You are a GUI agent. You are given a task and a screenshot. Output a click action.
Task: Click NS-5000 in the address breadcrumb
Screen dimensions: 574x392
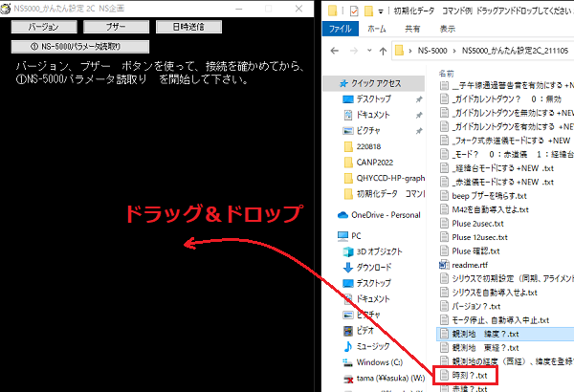pos(432,51)
